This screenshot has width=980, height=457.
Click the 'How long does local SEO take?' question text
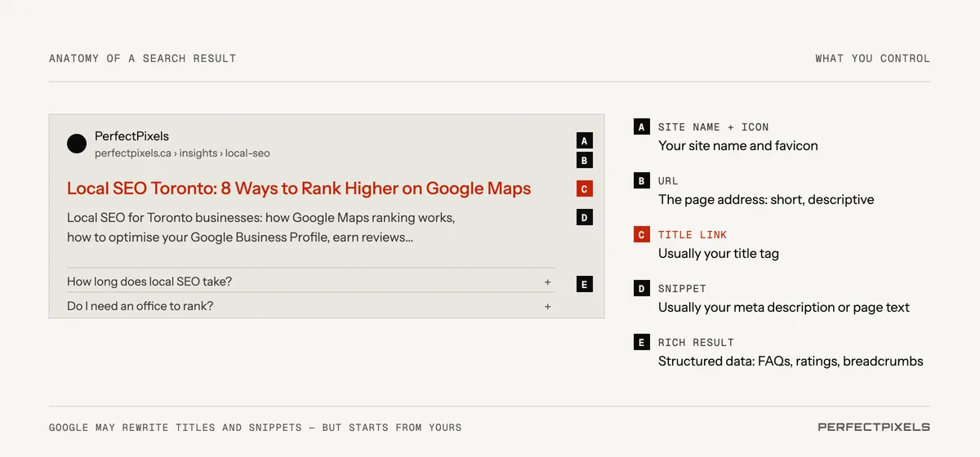pos(149,282)
